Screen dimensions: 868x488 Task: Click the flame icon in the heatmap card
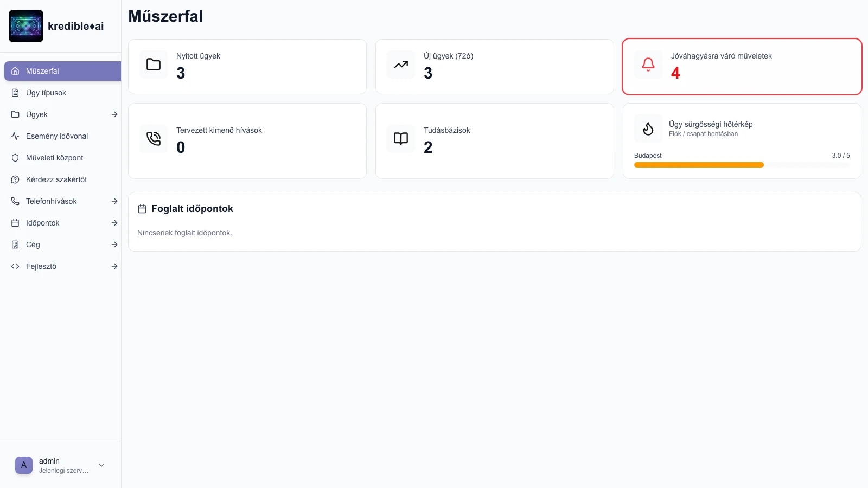(648, 129)
